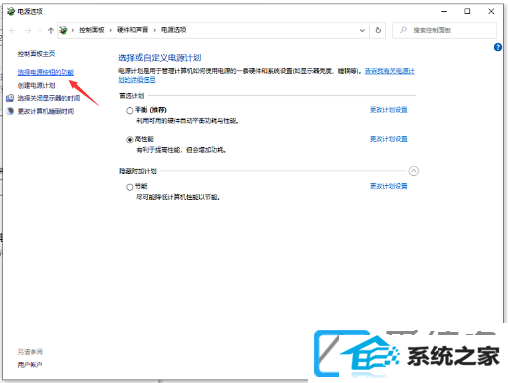Click monitor icon beside 选择关闭显示器的时间
This screenshot has height=383, width=508.
pos(10,98)
